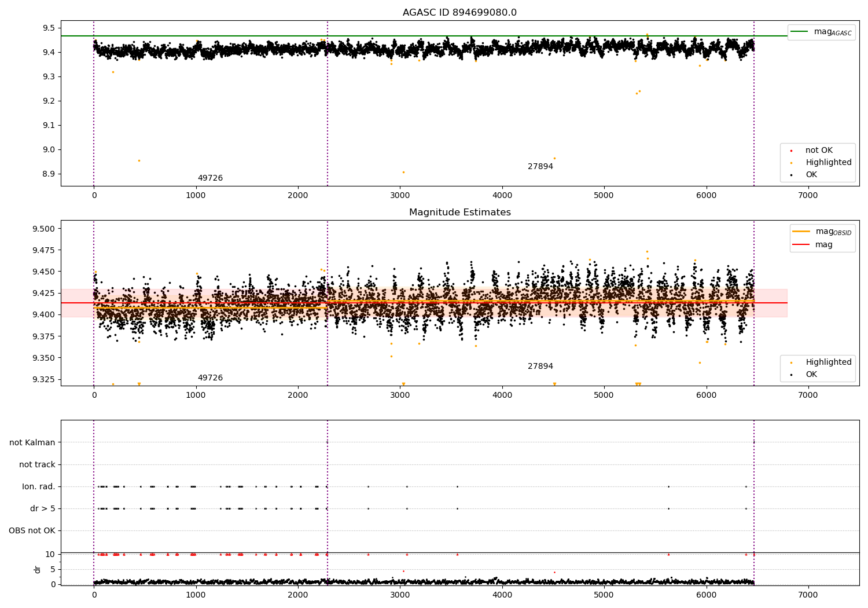Screen dimensions: 868x608
Task: Click the 7000 x-axis tick of top plot
Action: (x=808, y=196)
